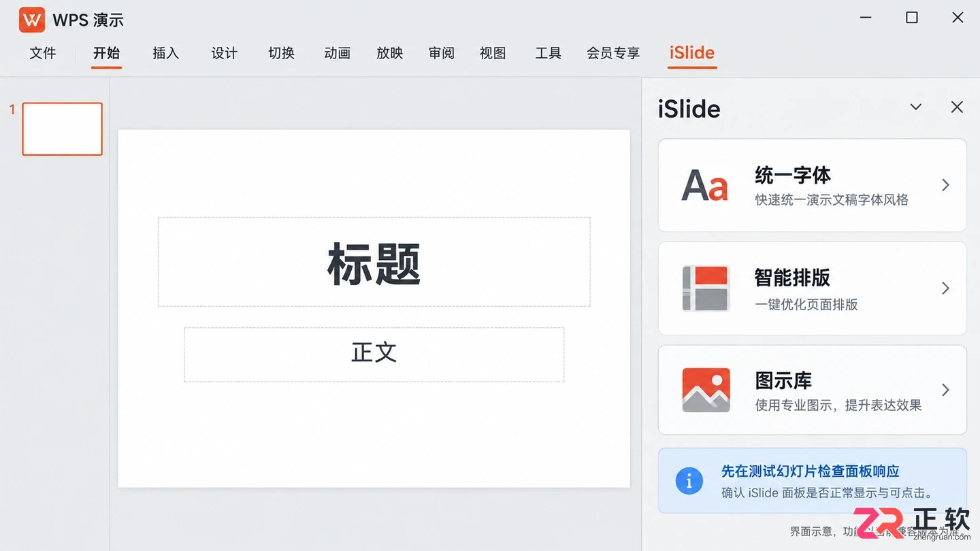Close the iSlide side panel
Image resolution: width=980 pixels, height=551 pixels.
[957, 107]
